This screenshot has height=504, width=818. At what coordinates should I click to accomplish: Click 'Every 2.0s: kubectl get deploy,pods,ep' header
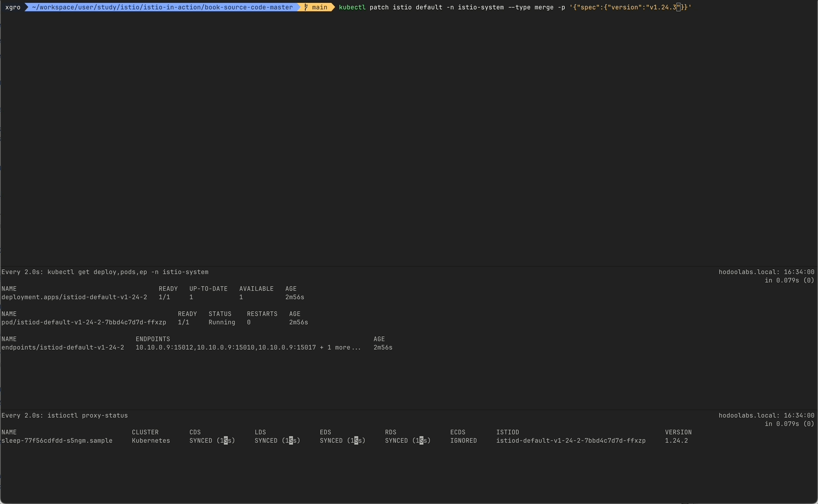105,272
